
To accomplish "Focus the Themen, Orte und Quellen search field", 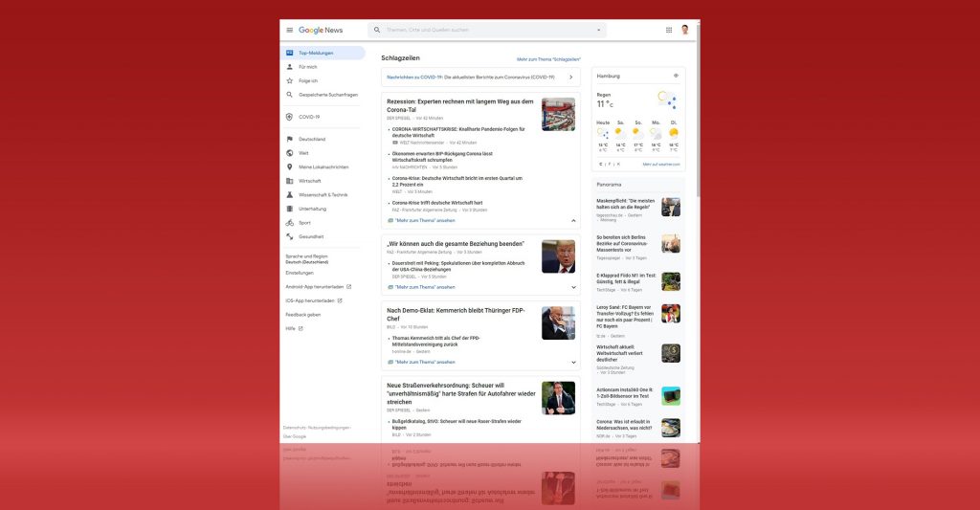I will click(487, 30).
